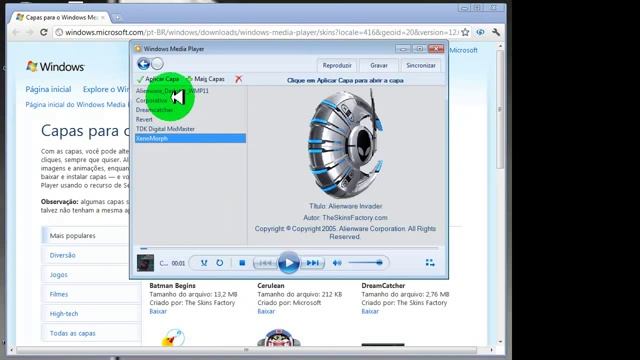Apply the selected skin with Aplicar Capa
Screen dimensions: 640x360
tap(158, 79)
